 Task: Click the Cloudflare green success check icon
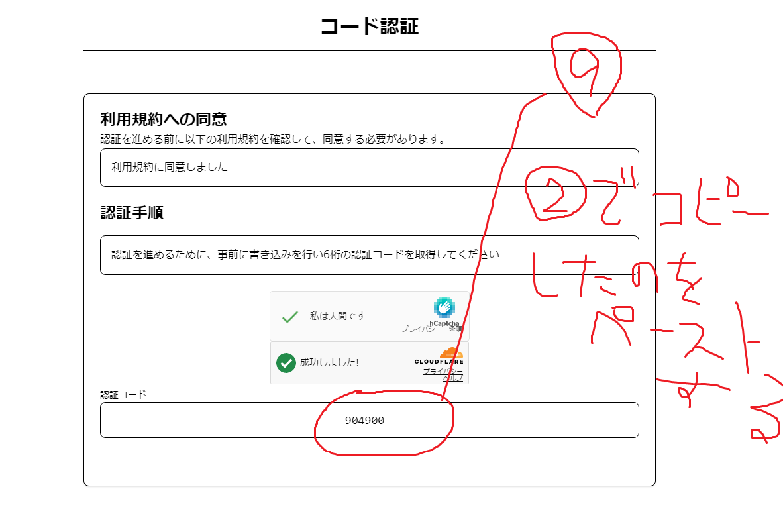286,363
